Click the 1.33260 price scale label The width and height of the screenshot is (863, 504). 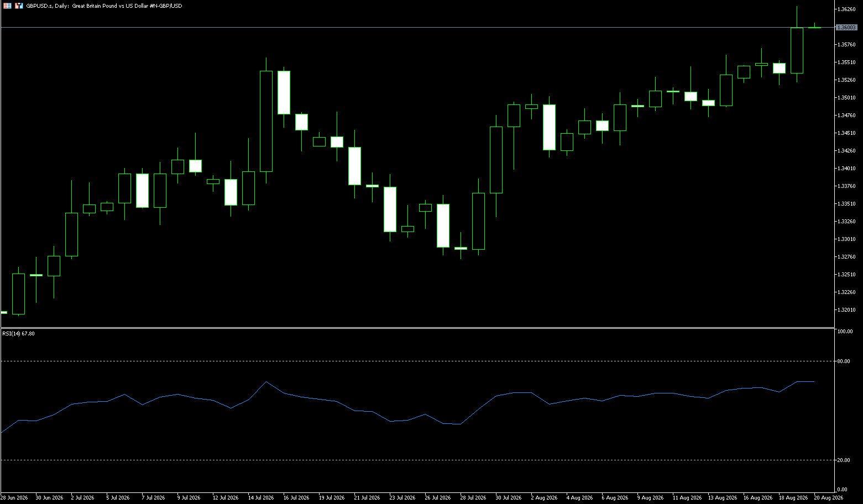(846, 222)
